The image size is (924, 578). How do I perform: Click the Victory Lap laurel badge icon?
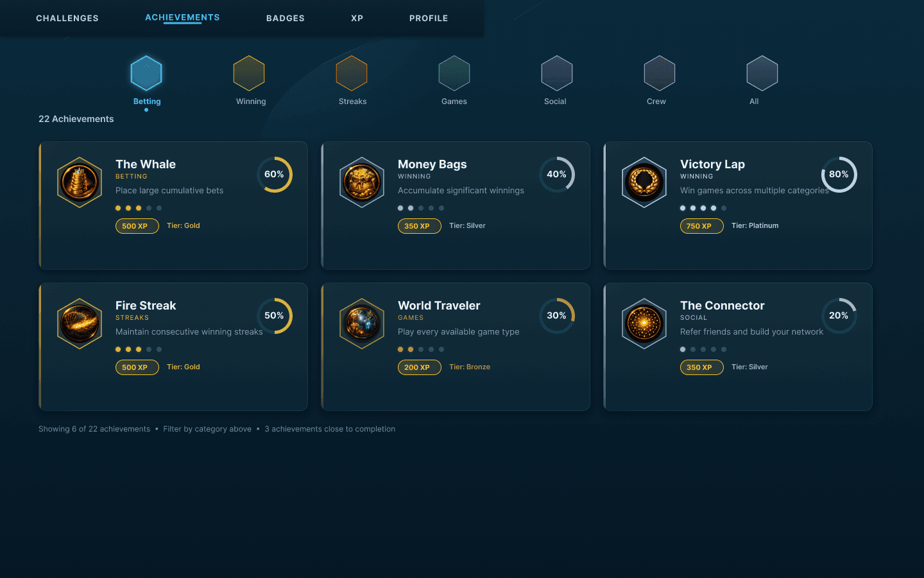(644, 182)
